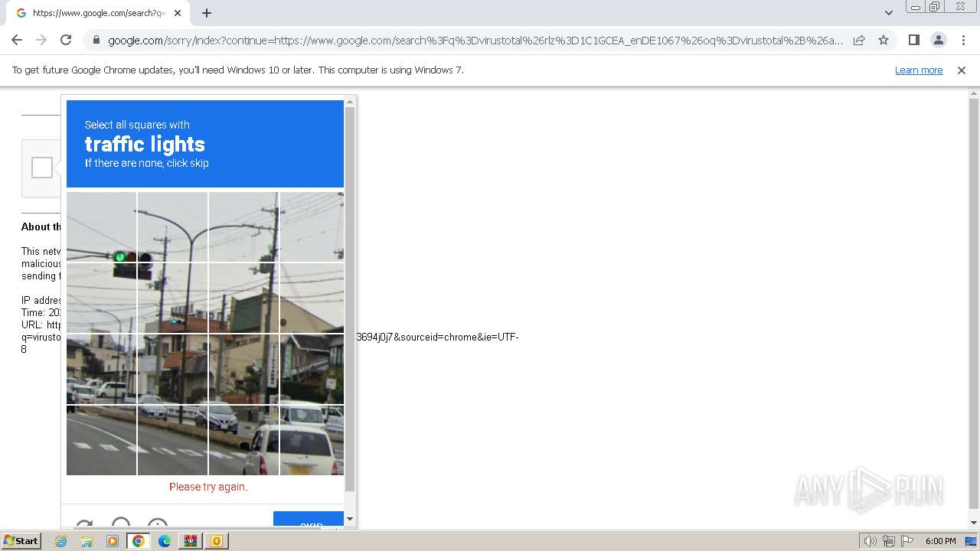Switch to Chrome in the taskbar

coord(139,541)
